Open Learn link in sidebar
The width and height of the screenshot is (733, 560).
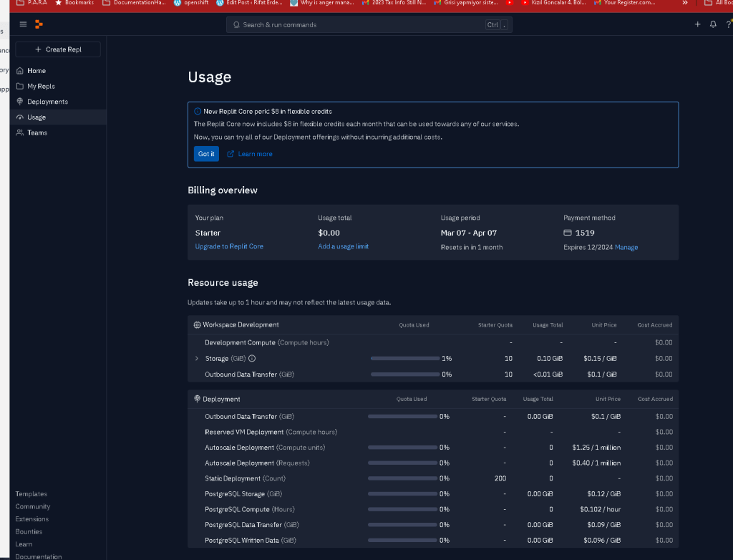tap(24, 544)
